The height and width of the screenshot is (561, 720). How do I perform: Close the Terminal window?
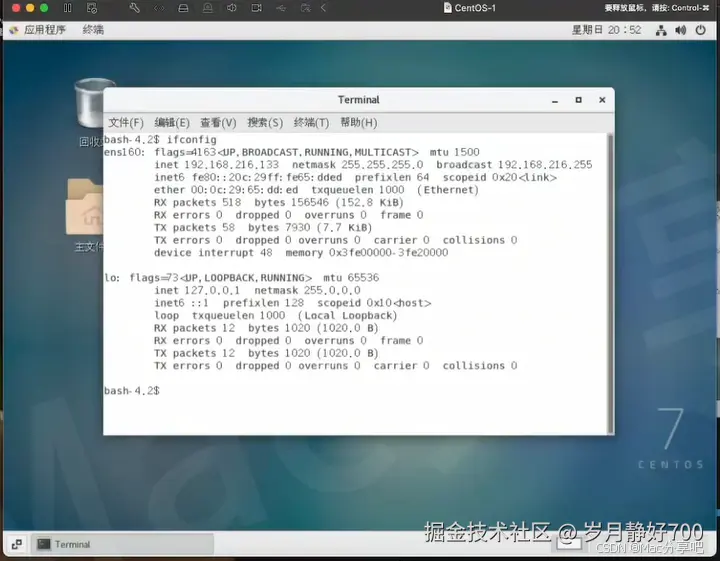pos(602,100)
